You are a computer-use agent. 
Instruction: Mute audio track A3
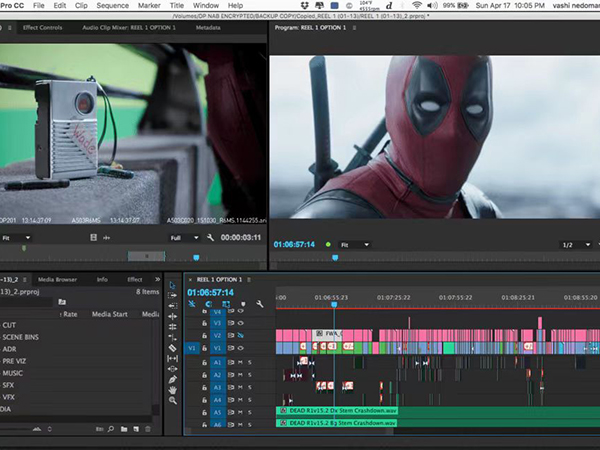pyautogui.click(x=241, y=387)
